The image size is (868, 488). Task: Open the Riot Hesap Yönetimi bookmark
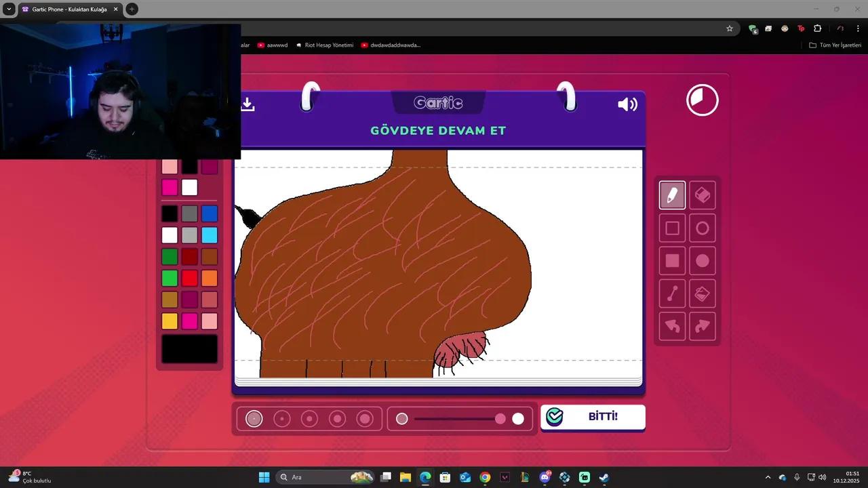(328, 45)
